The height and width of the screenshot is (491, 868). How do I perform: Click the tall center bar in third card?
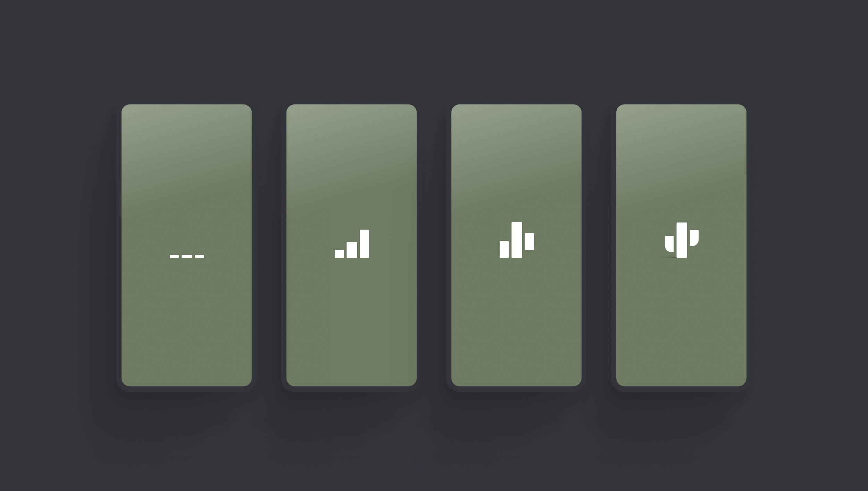tap(517, 240)
